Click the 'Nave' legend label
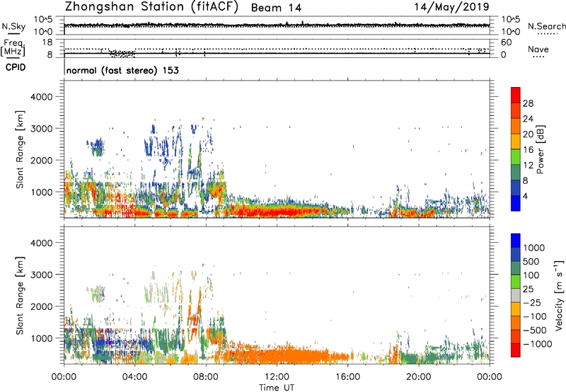Image resolution: width=566 pixels, height=392 pixels. tap(538, 49)
